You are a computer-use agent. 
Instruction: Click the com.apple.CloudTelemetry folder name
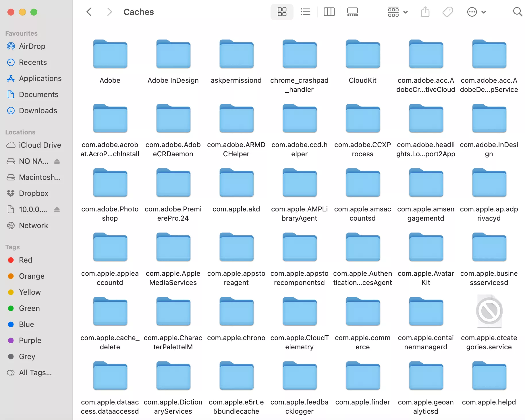click(x=300, y=342)
